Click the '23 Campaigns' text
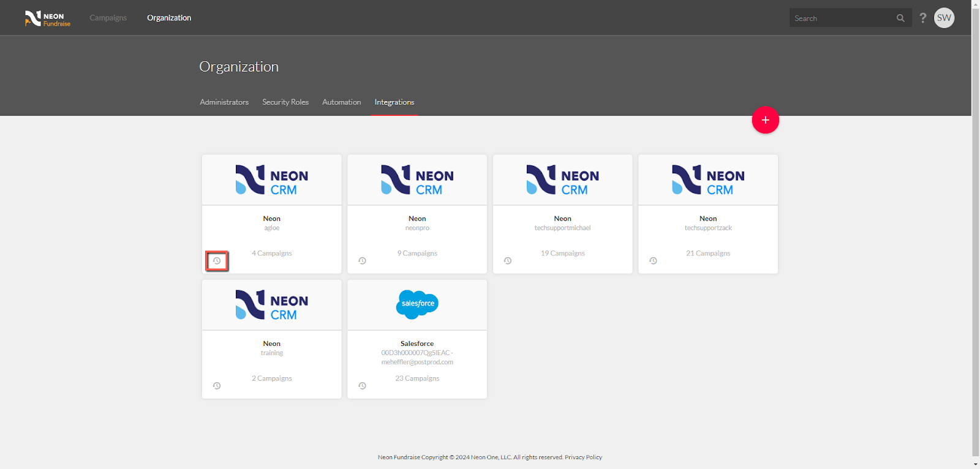980x469 pixels. click(x=417, y=378)
